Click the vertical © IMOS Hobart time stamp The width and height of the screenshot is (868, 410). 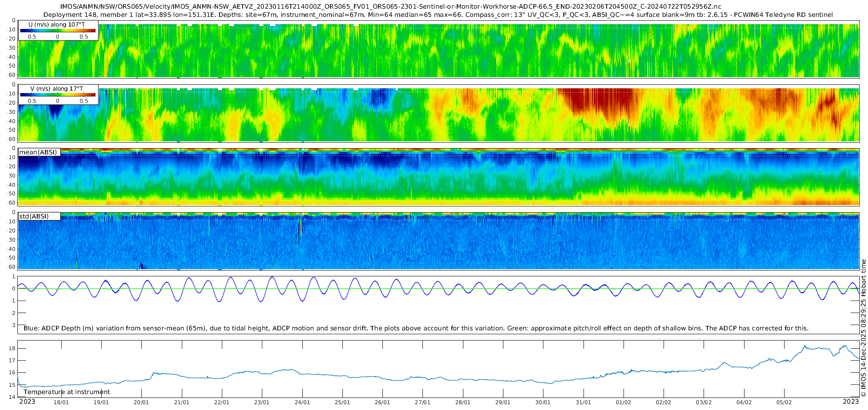[x=864, y=328]
